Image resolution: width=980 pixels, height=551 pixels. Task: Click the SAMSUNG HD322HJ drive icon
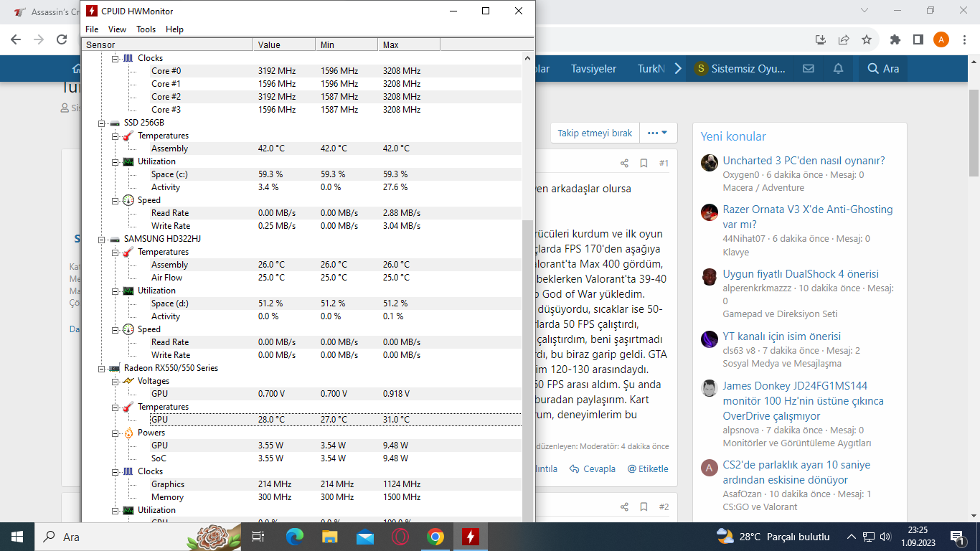click(115, 239)
